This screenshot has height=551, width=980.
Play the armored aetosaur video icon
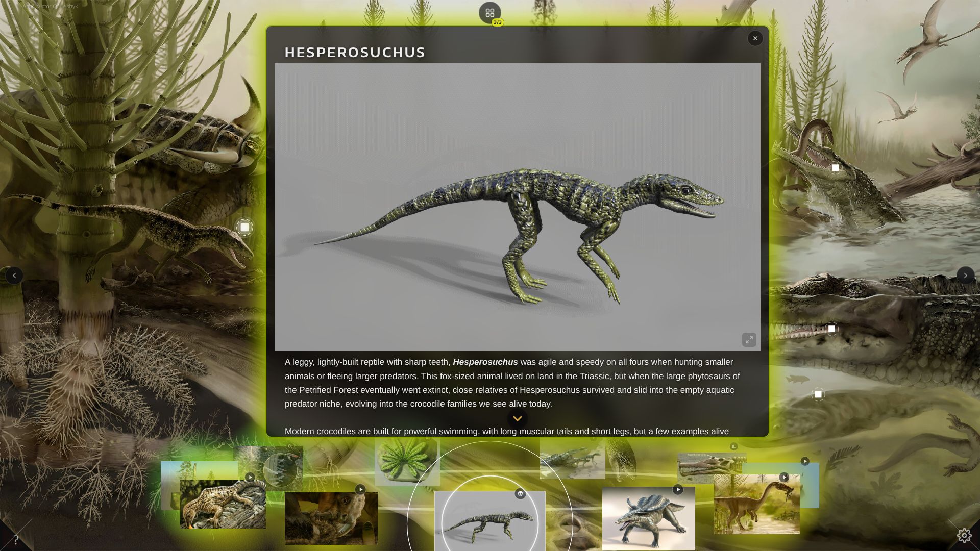(x=678, y=490)
